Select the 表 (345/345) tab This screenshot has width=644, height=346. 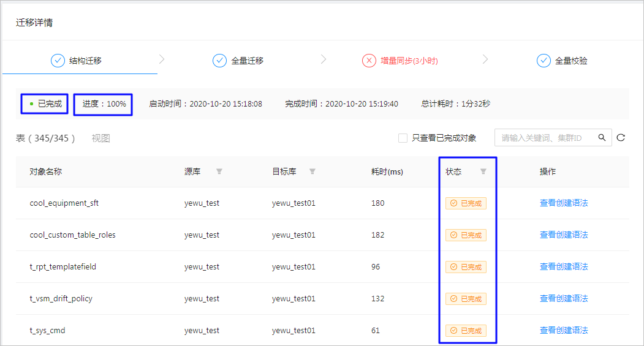coord(45,138)
